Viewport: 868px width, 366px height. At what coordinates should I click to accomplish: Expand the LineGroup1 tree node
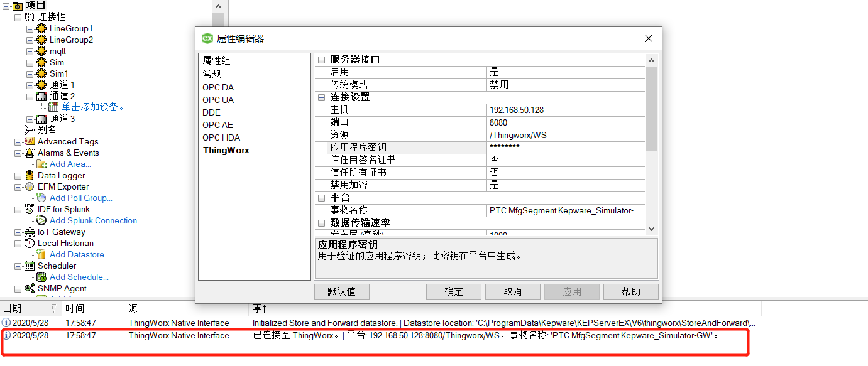[30, 29]
